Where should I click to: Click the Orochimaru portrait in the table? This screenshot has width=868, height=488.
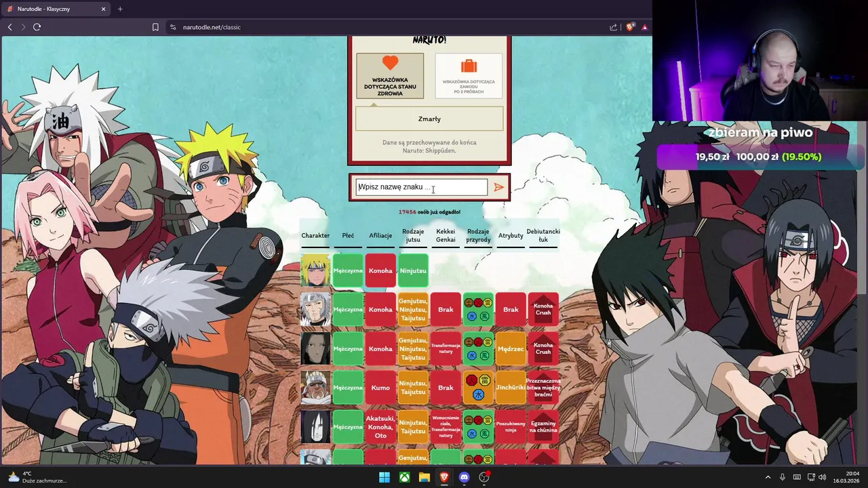[315, 426]
